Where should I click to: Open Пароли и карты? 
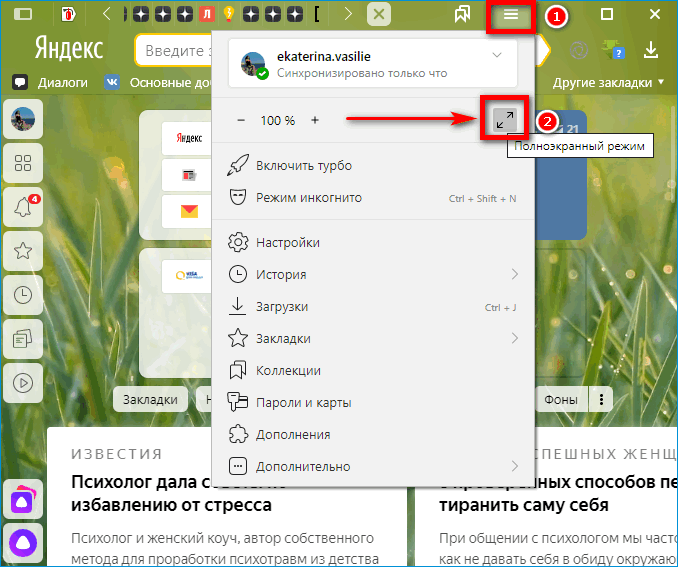(373, 402)
